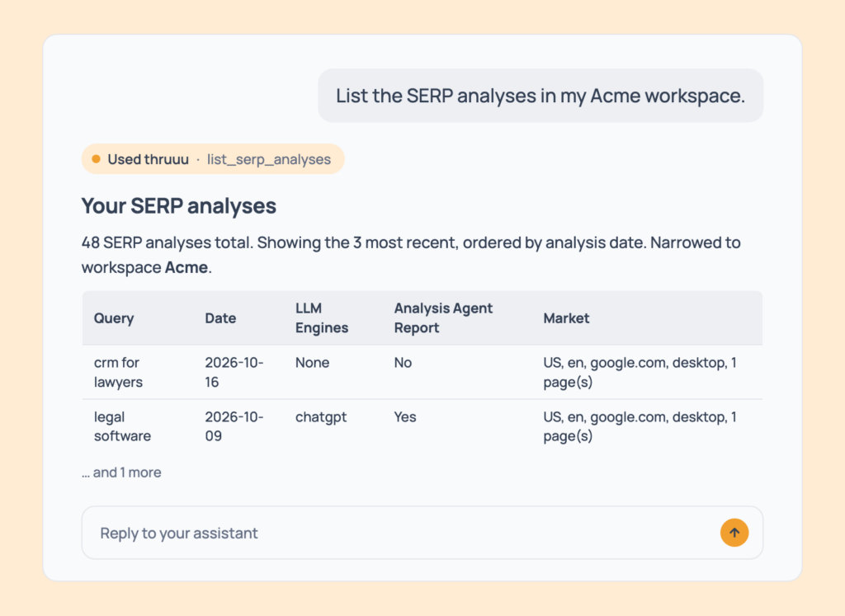Click the Analysis Agent Report column header
Viewport: 845px width, 616px height.
point(443,317)
